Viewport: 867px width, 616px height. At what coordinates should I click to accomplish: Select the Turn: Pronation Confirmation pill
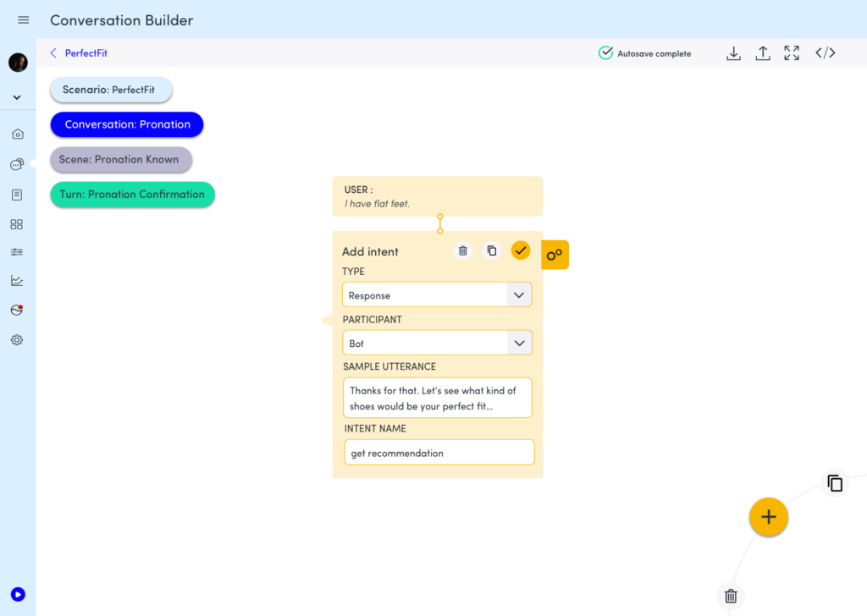pyautogui.click(x=132, y=195)
